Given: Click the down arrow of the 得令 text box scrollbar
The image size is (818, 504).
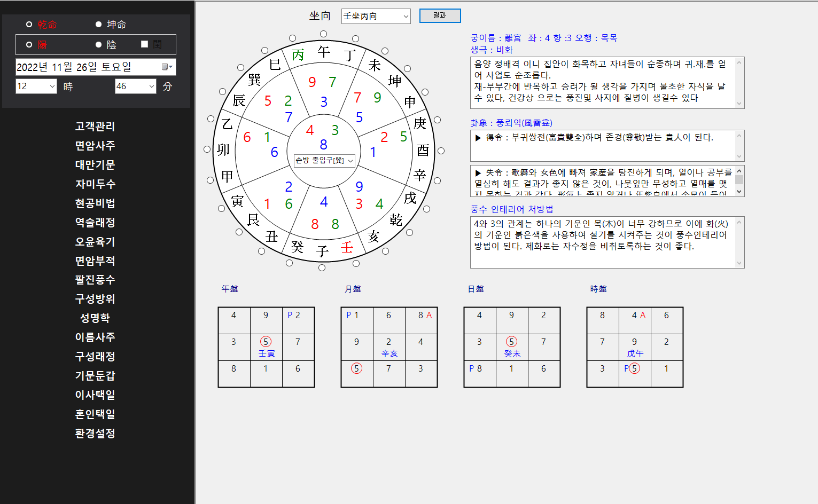Looking at the screenshot, I should (739, 156).
